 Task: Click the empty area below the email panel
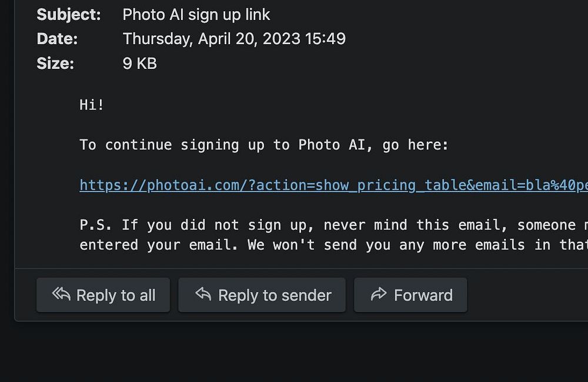click(x=294, y=352)
